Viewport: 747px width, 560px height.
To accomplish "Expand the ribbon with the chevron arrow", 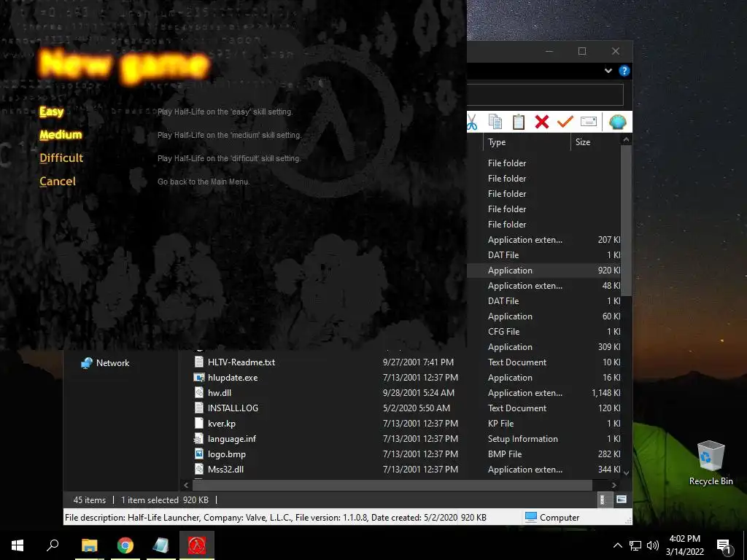I will point(608,71).
